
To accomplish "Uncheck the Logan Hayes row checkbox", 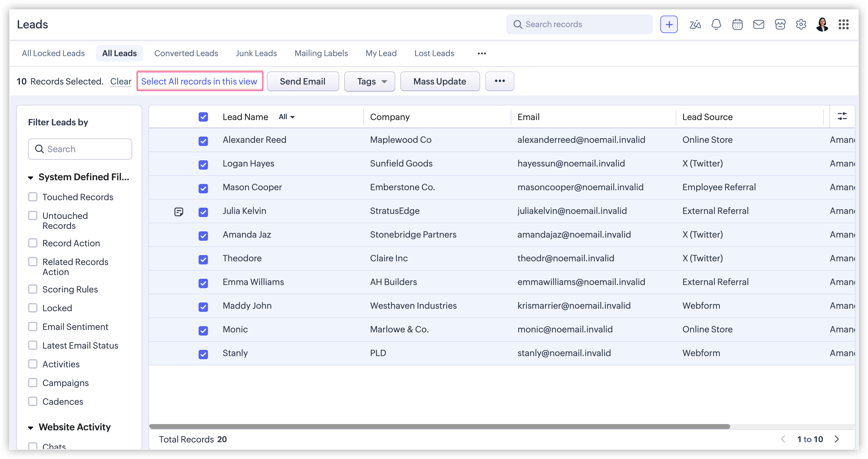I will pyautogui.click(x=203, y=164).
